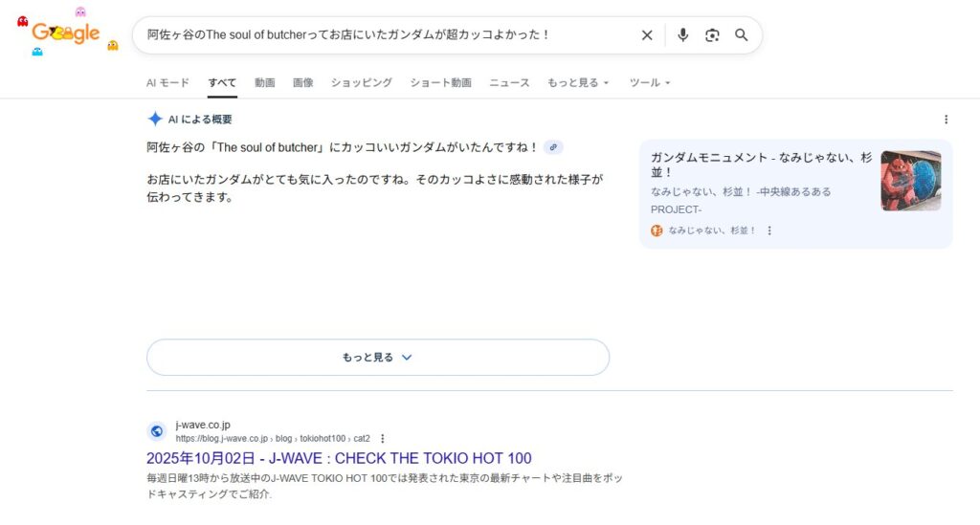
Task: Start voice search with the microphone icon
Action: (682, 35)
